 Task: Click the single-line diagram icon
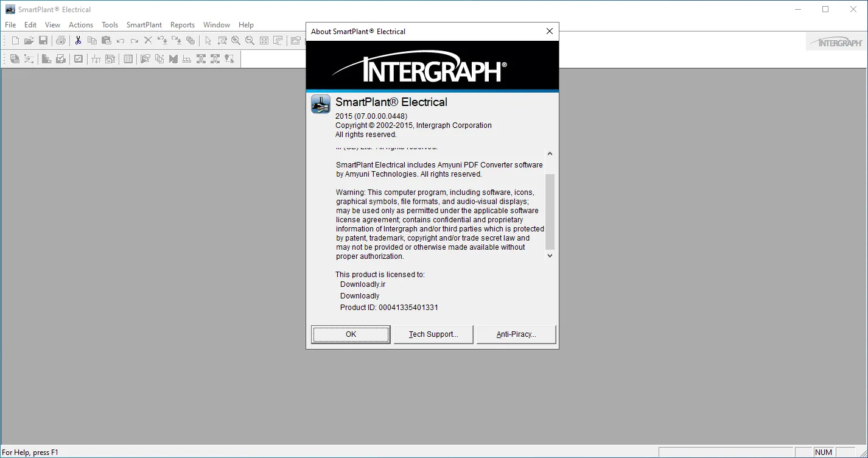[x=96, y=59]
